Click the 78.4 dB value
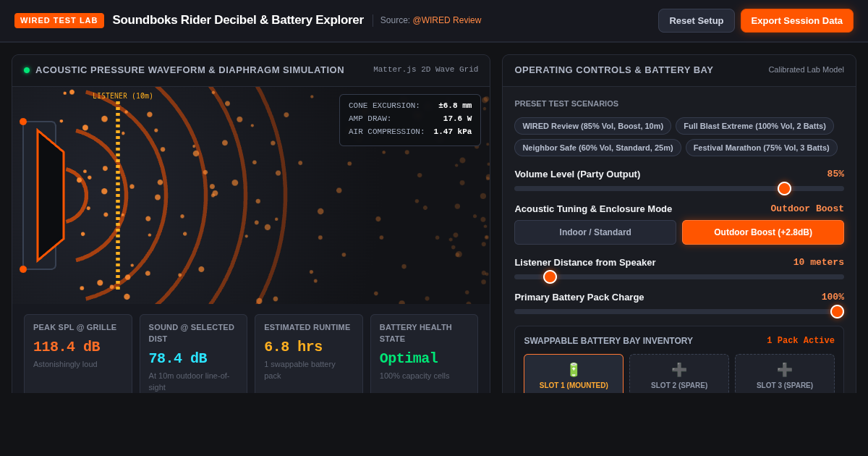The image size is (868, 456). [178, 358]
